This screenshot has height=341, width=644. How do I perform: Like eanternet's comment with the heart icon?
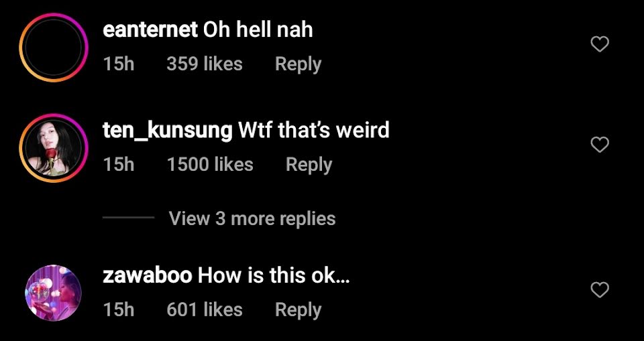(x=600, y=44)
